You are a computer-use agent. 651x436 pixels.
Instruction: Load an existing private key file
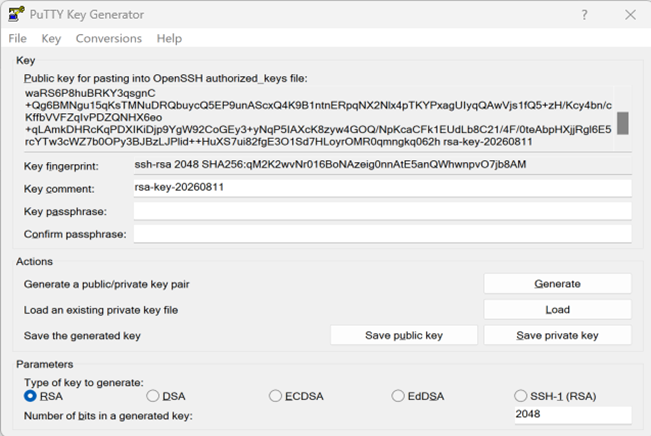(x=558, y=310)
